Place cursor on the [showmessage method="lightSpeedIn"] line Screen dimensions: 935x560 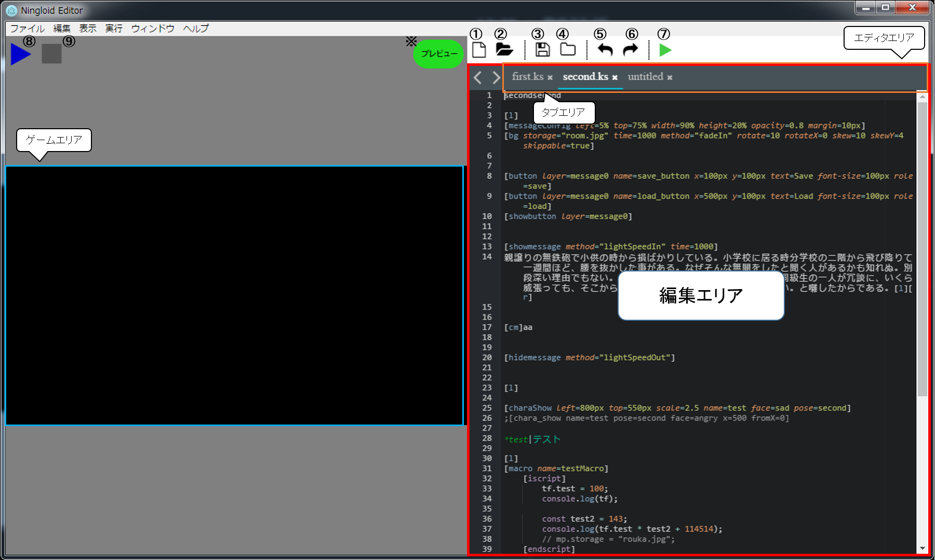[x=611, y=247]
